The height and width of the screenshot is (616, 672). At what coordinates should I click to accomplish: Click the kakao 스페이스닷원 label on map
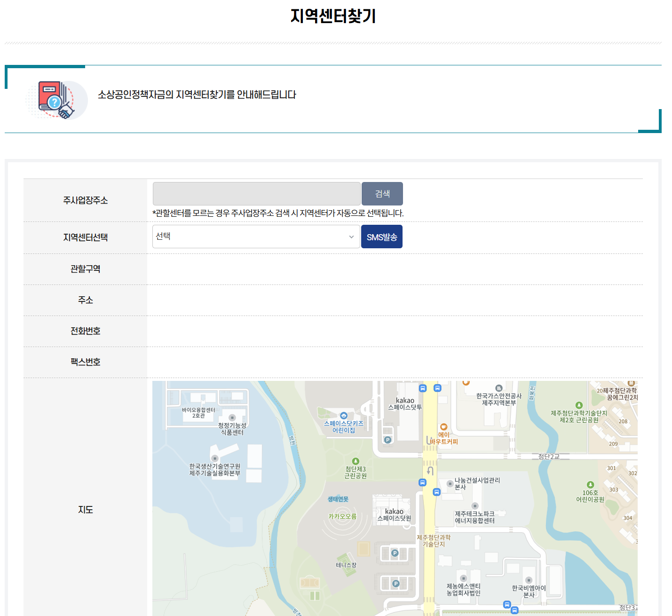pos(394,515)
